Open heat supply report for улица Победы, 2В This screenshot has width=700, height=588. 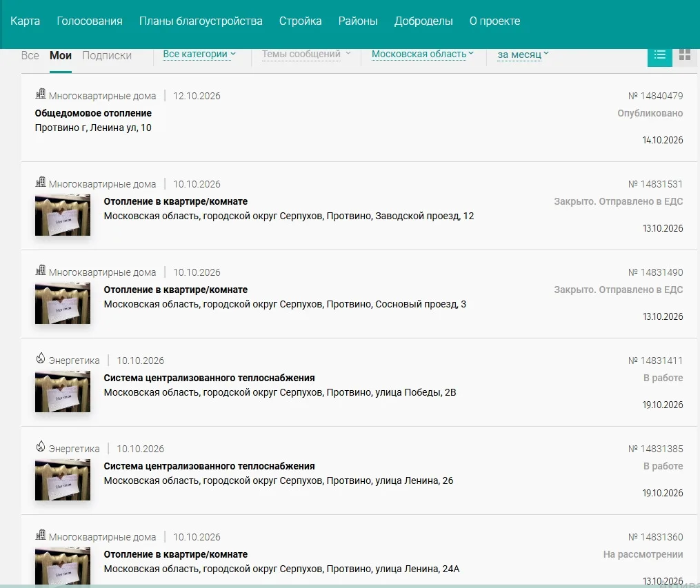[209, 378]
